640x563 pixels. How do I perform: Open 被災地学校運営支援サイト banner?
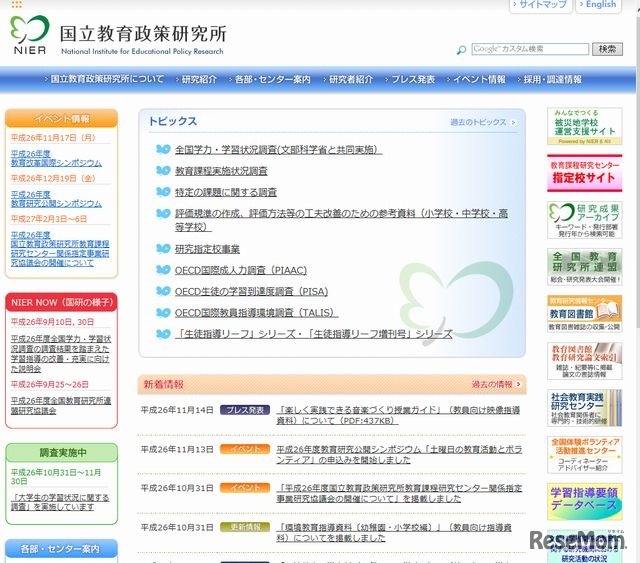click(584, 126)
